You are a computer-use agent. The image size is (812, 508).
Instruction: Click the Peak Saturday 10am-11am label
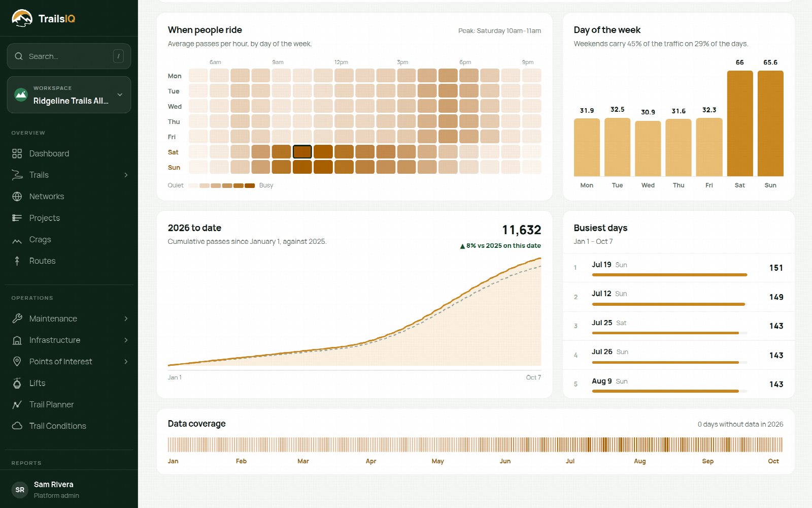pyautogui.click(x=499, y=30)
